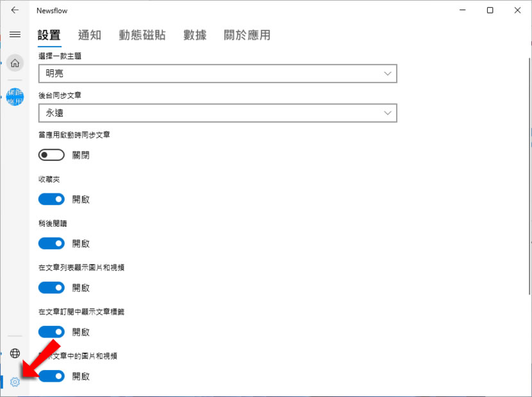Viewport: 532px width, 397px height.
Task: Open the settings gear icon
Action: (x=15, y=382)
